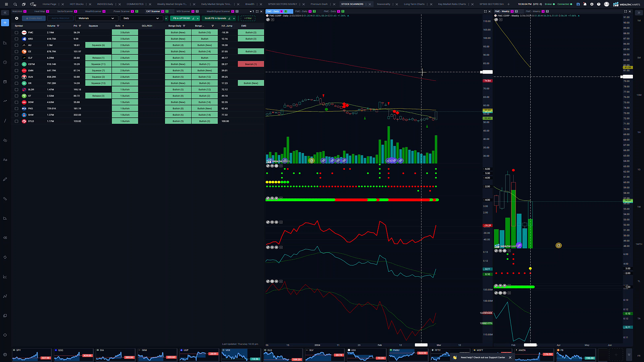Viewport: 644px width, 362px height.
Task: Open the Heat Map scanner tab
Action: pyautogui.click(x=40, y=11)
